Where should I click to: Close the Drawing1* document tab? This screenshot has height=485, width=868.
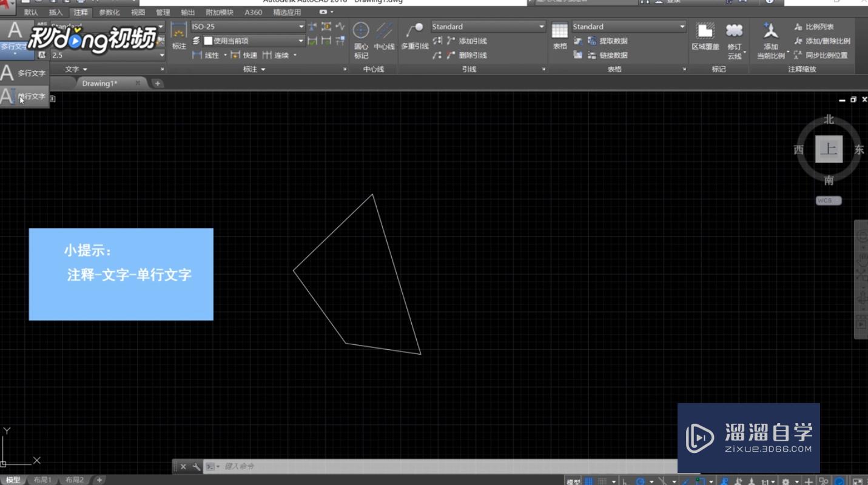pyautogui.click(x=138, y=83)
